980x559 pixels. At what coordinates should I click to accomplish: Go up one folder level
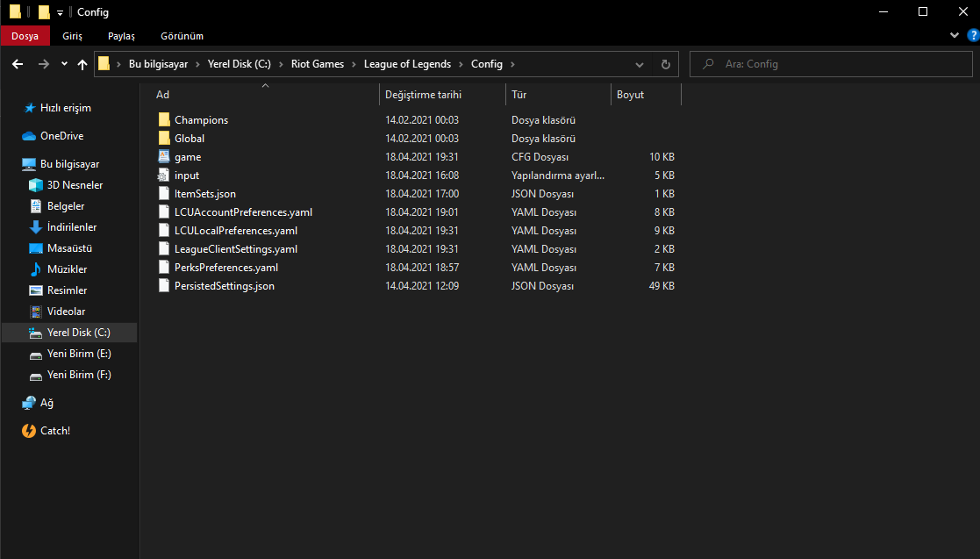[x=82, y=64]
